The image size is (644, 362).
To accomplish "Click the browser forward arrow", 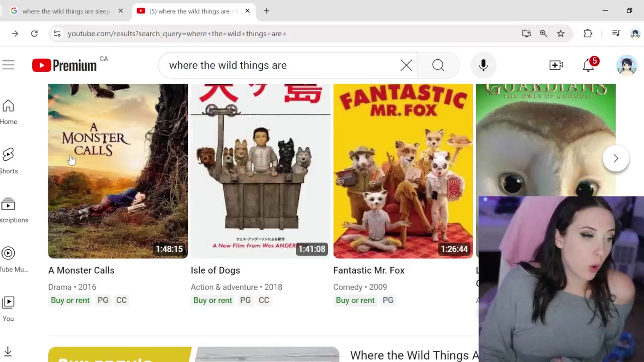I will tap(15, 34).
